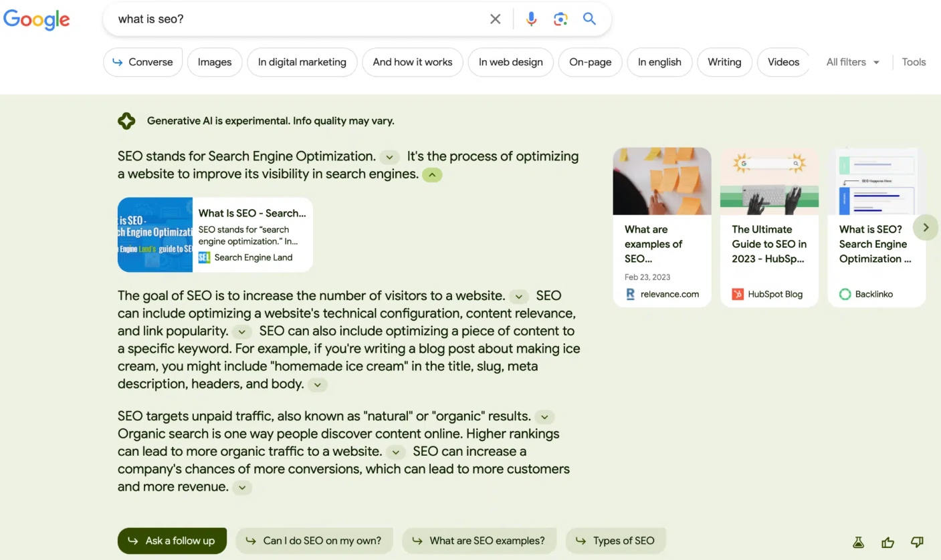Switch to the Images results tab
The width and height of the screenshot is (941, 560).
pyautogui.click(x=214, y=61)
